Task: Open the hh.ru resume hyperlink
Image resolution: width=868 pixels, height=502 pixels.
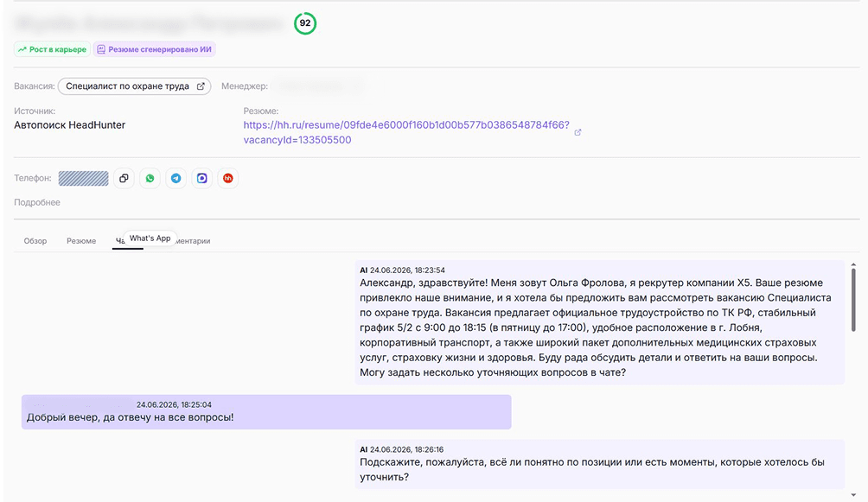Action: pos(406,132)
